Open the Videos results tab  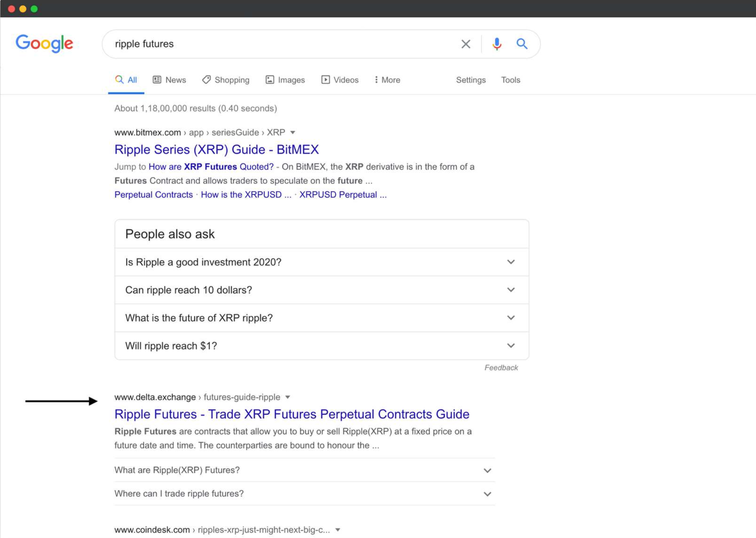(x=340, y=80)
